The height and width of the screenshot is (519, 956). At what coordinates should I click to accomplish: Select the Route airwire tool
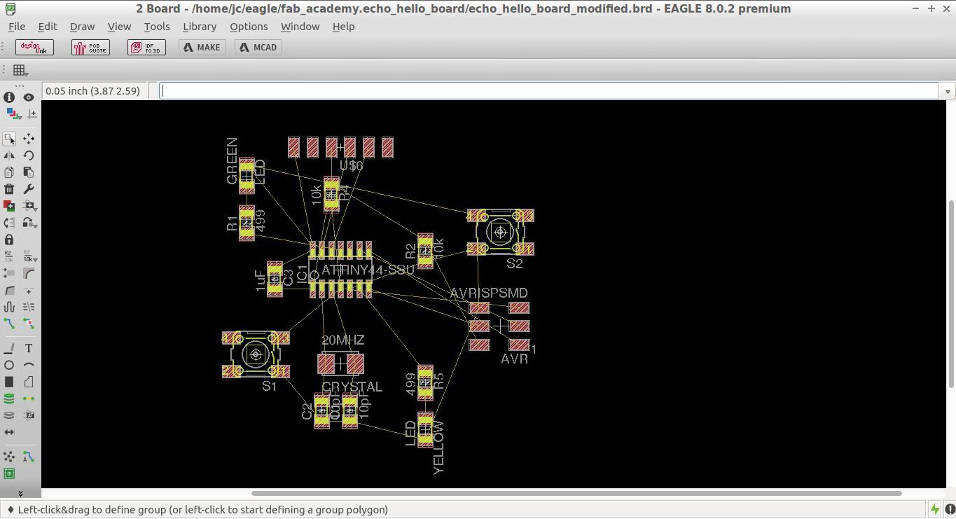tap(9, 323)
